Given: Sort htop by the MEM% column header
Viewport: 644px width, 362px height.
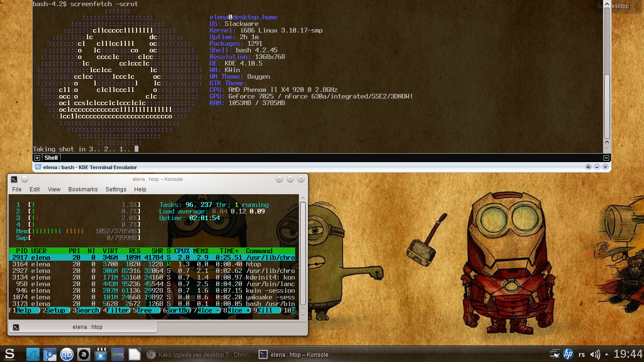Looking at the screenshot, I should coord(201,251).
